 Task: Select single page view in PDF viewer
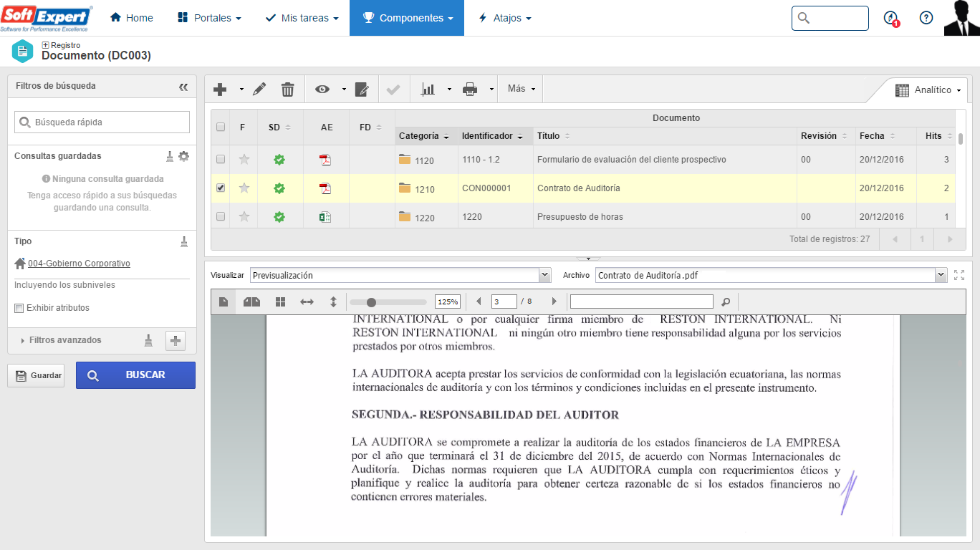click(224, 302)
